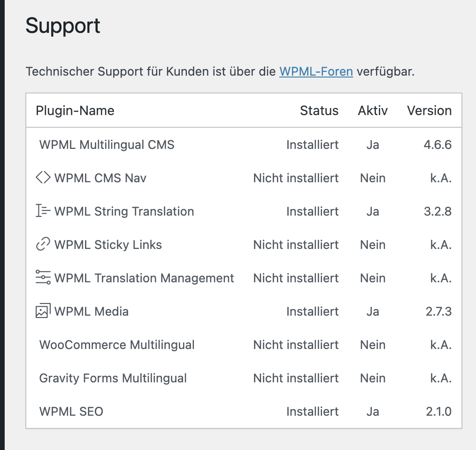Click the WPML Translation Management sliders icon
The image size is (476, 450).
[x=43, y=277]
